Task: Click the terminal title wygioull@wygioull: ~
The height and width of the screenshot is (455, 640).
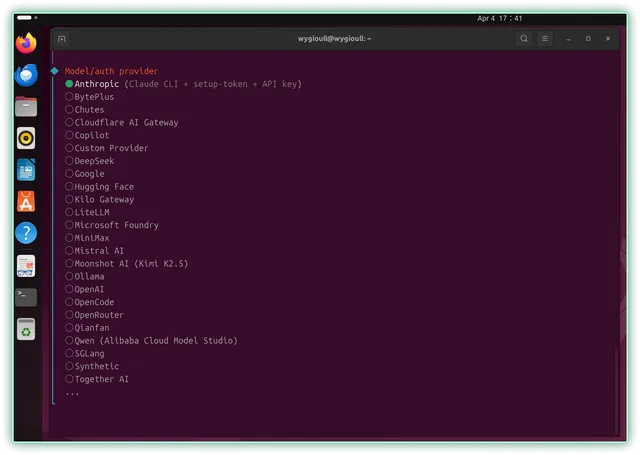Action: 334,39
